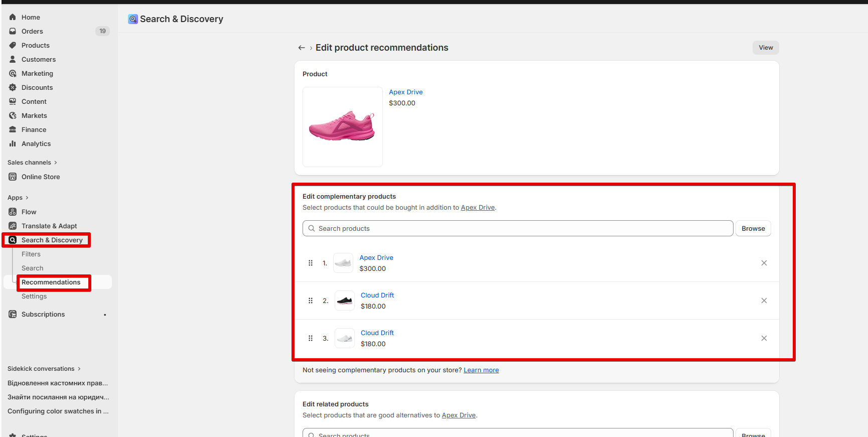Click the row 1 white shoe thumbnail
Screen dimensions: 868x437
pyautogui.click(x=343, y=263)
